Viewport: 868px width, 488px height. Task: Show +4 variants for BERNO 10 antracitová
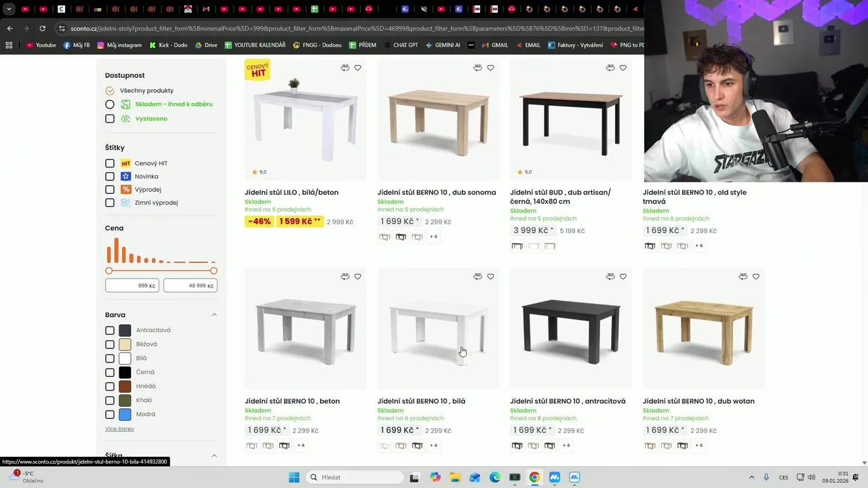[566, 445]
